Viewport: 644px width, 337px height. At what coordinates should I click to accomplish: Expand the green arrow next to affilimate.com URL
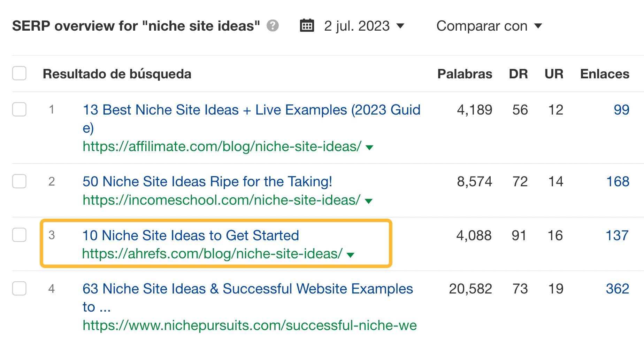point(369,147)
